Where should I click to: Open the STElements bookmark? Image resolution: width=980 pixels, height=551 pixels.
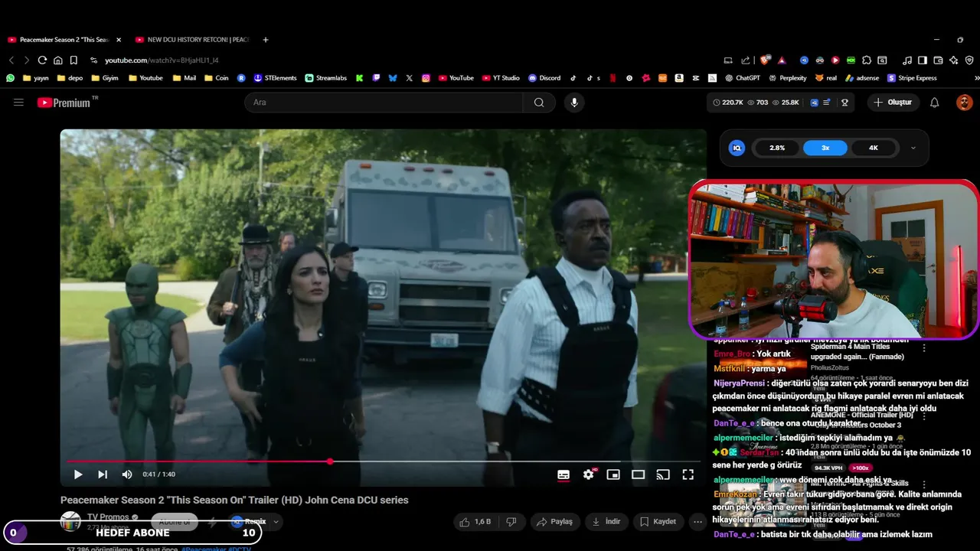[275, 78]
